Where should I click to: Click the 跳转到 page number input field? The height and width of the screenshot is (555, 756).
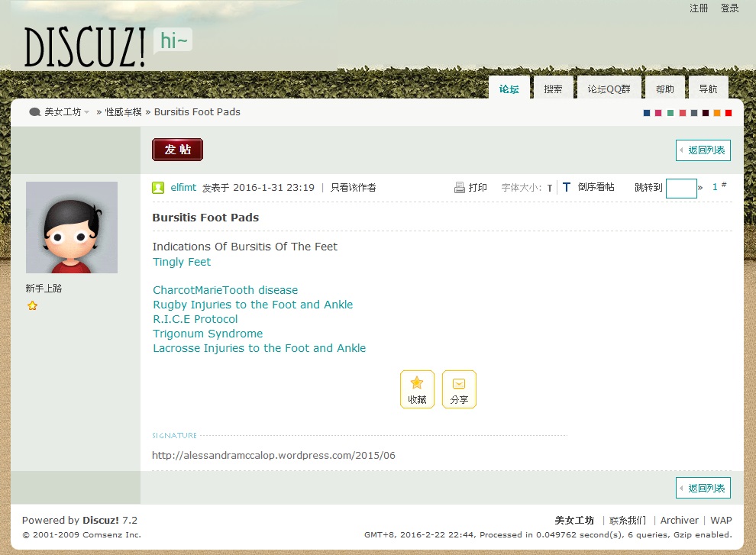(x=681, y=188)
